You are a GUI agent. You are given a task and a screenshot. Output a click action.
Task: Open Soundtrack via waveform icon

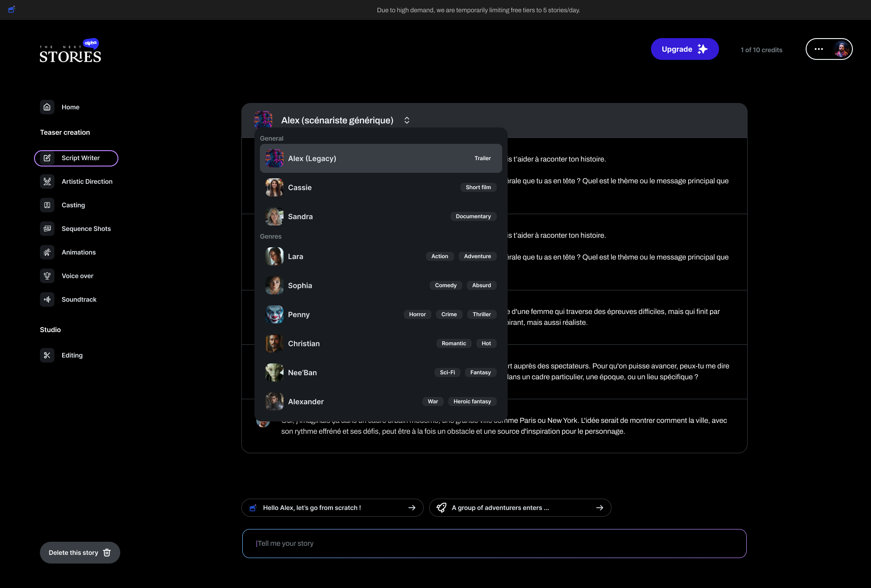[x=47, y=299]
